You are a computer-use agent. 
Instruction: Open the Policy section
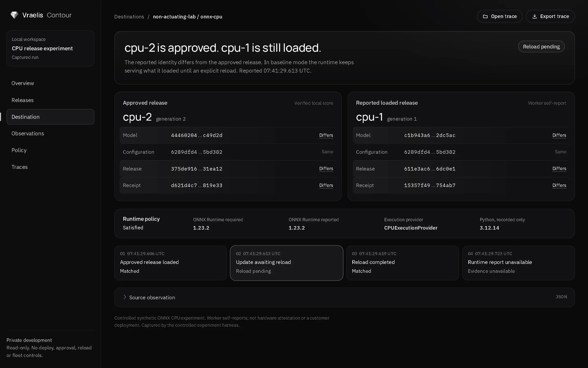(x=50, y=150)
